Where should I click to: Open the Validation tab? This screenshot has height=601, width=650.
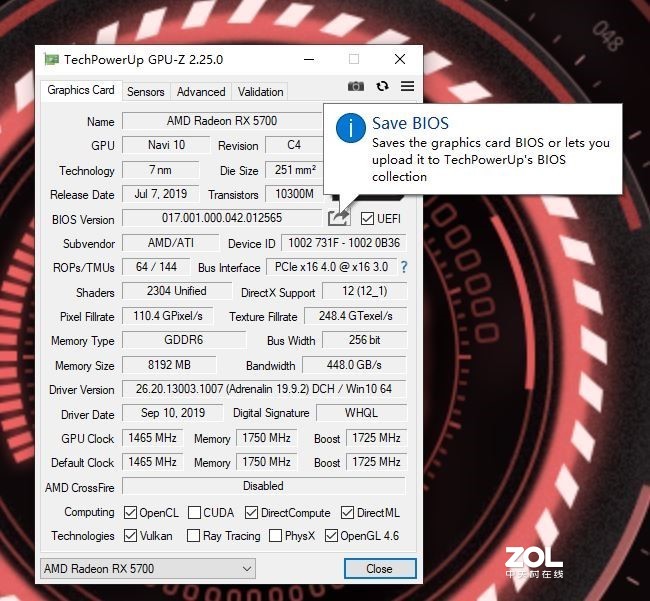point(260,92)
